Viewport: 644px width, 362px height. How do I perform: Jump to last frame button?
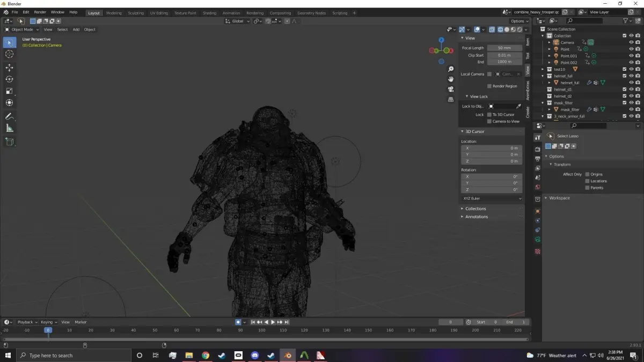point(287,322)
